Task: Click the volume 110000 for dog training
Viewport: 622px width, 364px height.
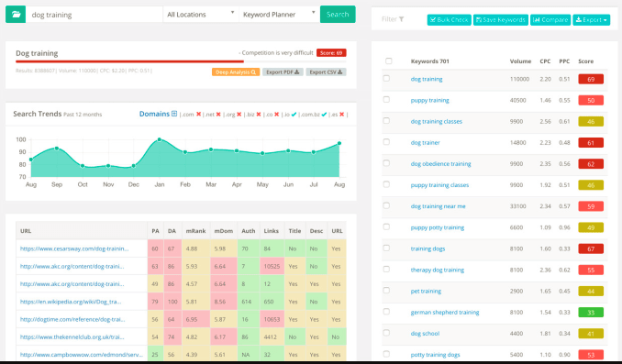Action: [x=519, y=79]
